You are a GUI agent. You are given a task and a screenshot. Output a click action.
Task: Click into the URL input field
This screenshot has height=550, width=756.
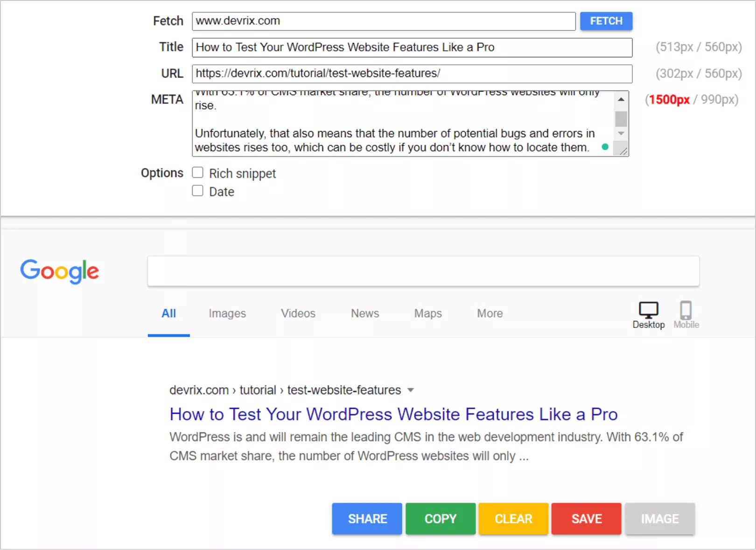[412, 73]
